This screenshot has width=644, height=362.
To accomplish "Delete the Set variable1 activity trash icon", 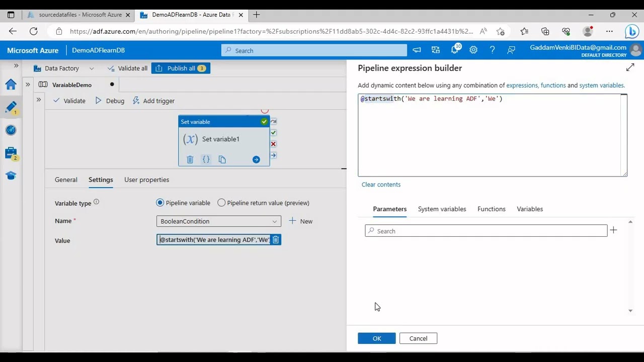I will tap(190, 159).
